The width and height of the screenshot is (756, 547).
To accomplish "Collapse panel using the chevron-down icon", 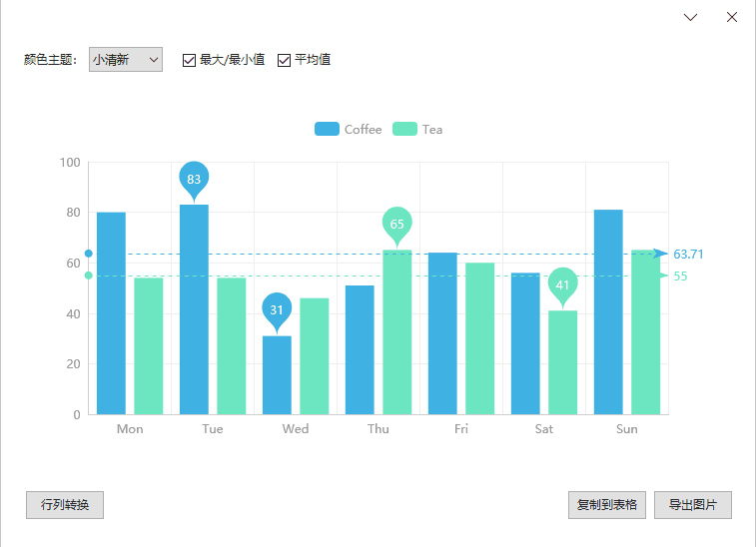I will tap(690, 17).
